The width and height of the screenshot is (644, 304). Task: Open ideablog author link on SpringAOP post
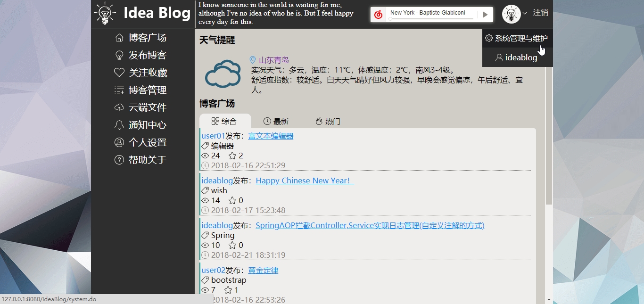(217, 225)
